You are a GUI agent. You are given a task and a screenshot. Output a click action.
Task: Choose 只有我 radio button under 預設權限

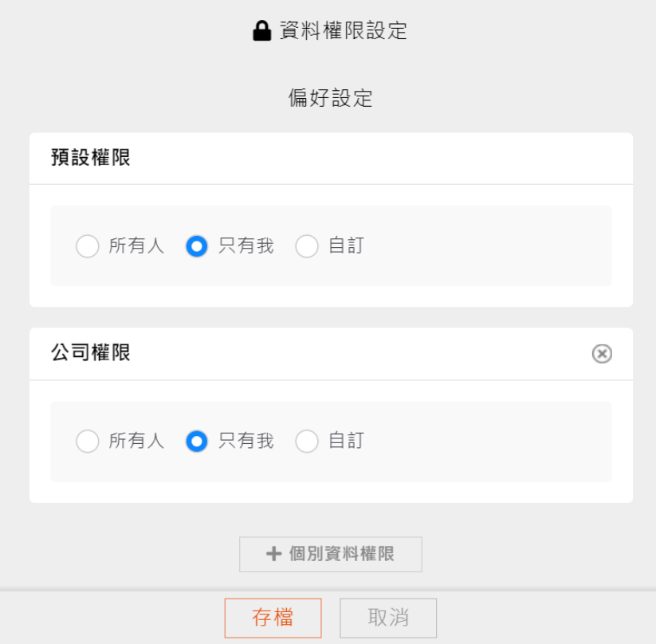click(x=197, y=246)
